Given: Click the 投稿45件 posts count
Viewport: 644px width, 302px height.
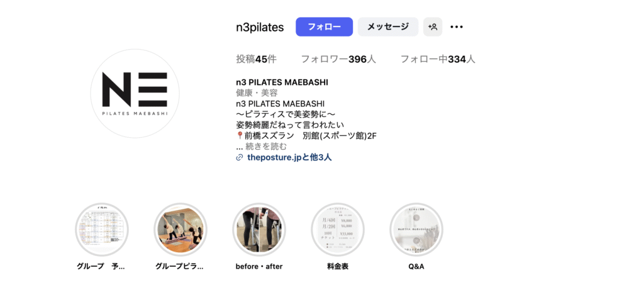Looking at the screenshot, I should click(257, 60).
